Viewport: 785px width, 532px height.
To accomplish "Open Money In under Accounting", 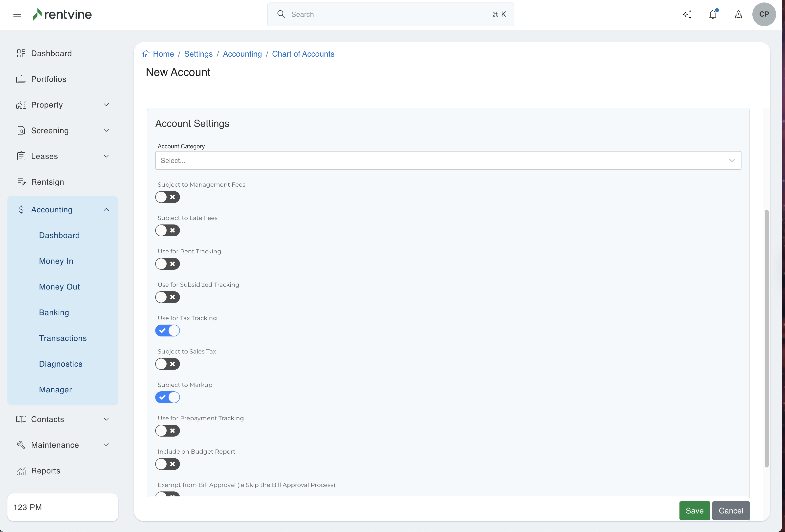I will tap(56, 261).
